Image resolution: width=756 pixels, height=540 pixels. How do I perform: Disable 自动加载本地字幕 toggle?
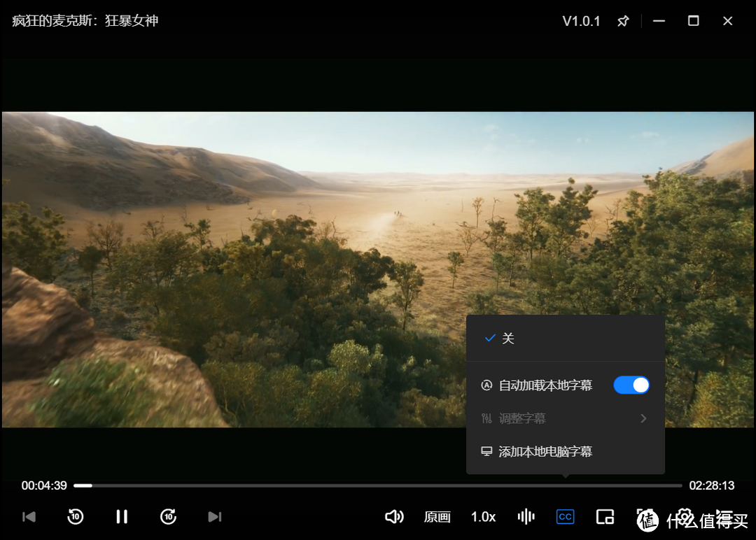pos(631,385)
